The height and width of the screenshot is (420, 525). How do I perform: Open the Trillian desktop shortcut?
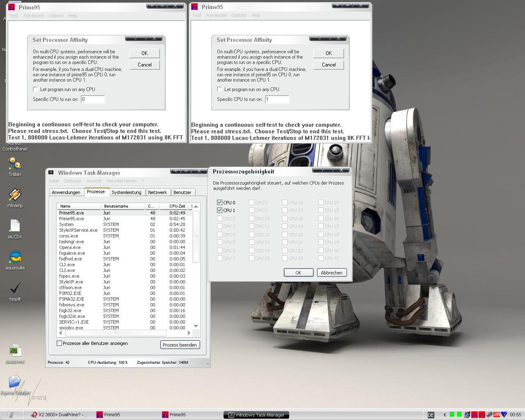pos(15,167)
